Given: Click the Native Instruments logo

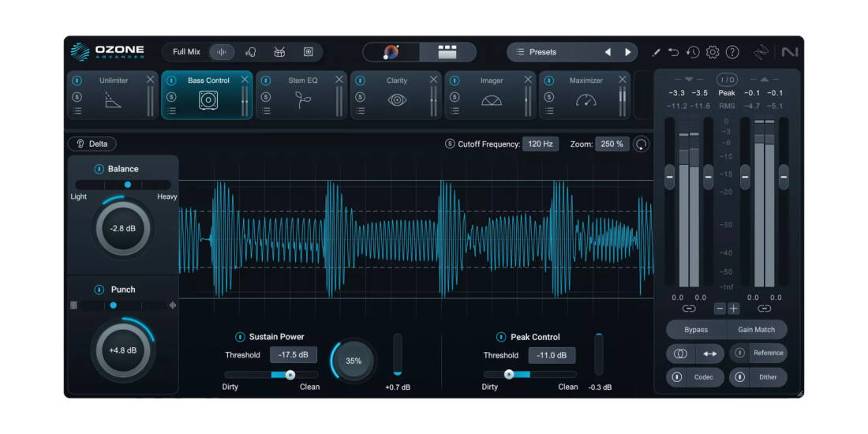Looking at the screenshot, I should coord(789,52).
